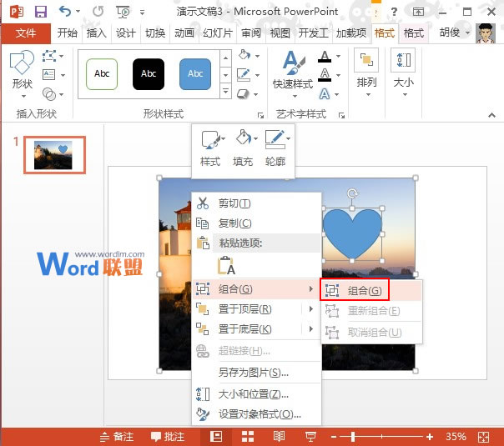Open the File (文件) tab

[x=26, y=33]
